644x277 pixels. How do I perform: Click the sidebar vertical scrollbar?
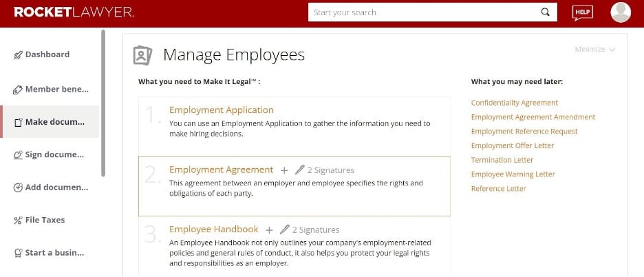[x=103, y=103]
